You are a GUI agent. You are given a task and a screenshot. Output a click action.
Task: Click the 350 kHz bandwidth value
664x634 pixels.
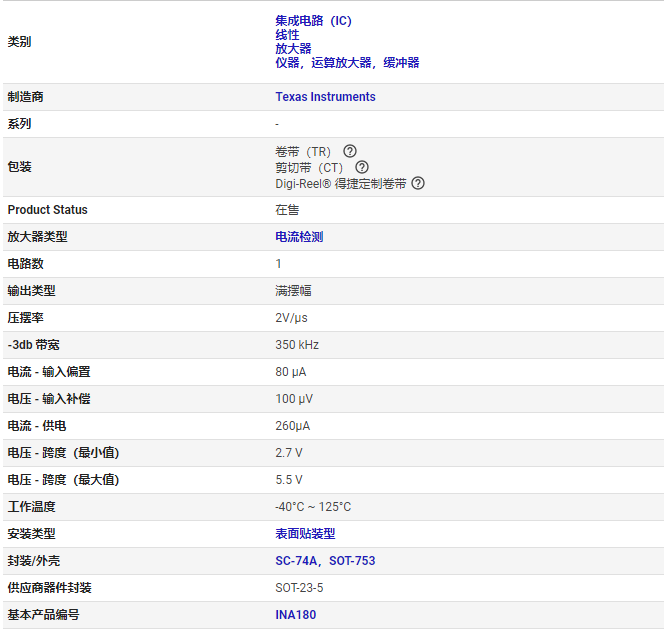pos(297,345)
